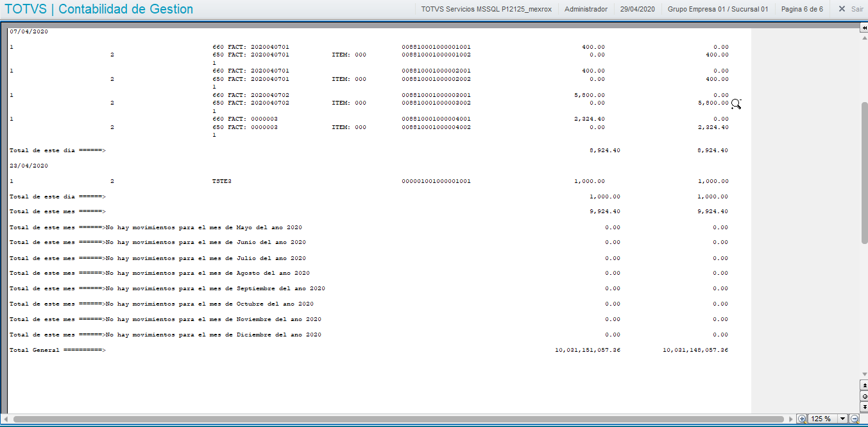
Task: Jump to next page with double-down arrow
Action: [864, 406]
